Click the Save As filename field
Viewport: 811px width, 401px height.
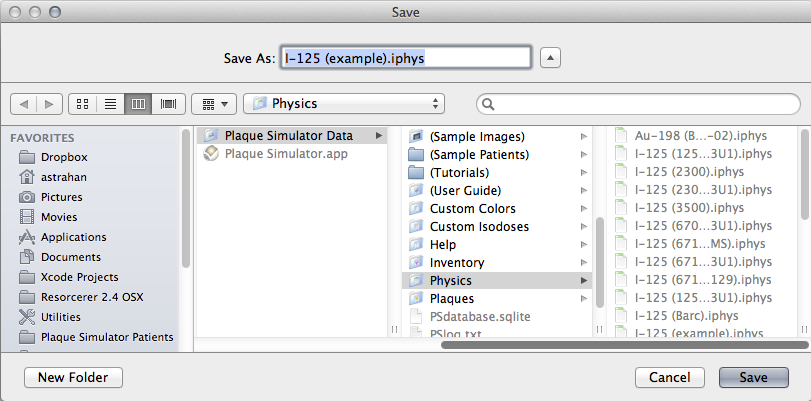click(404, 57)
